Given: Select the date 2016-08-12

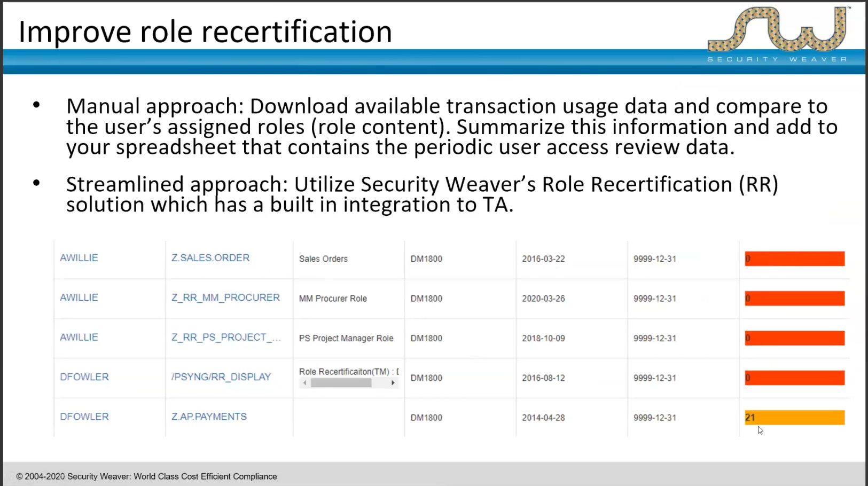Looking at the screenshot, I should point(543,378).
